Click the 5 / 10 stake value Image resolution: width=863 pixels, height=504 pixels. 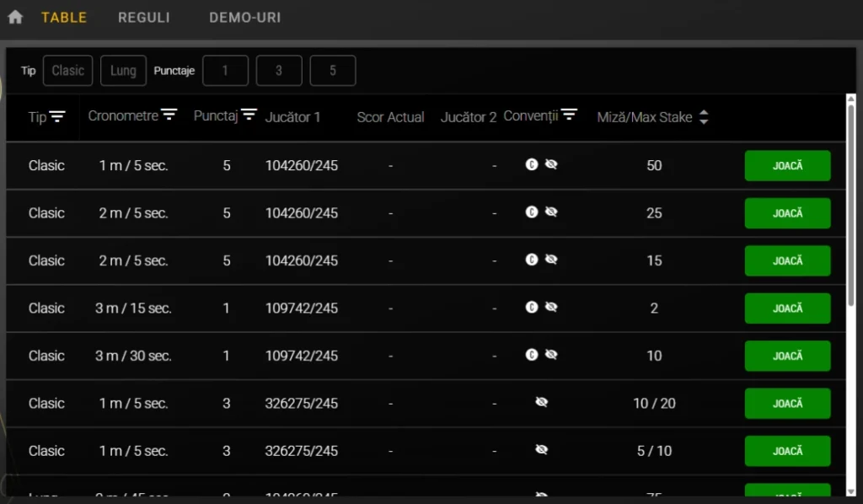[x=654, y=451]
